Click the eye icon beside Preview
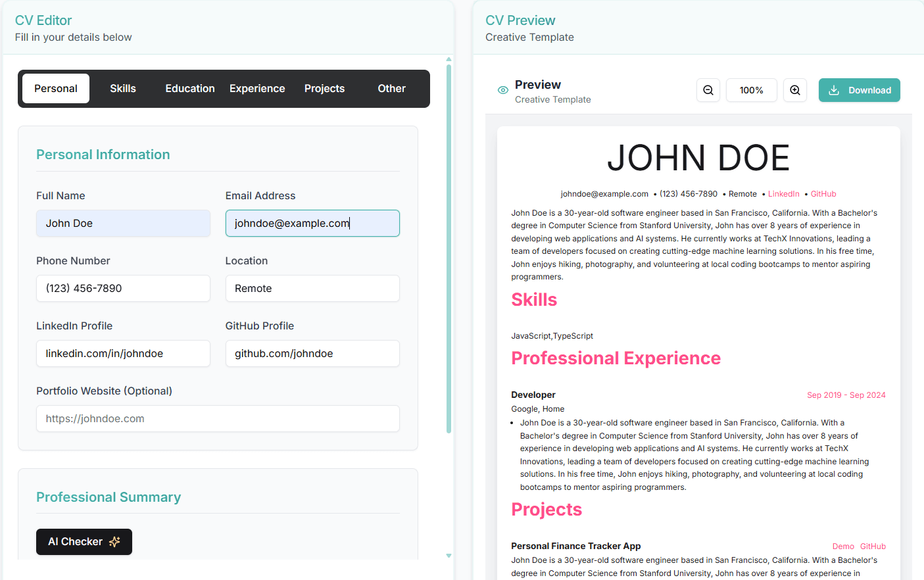The height and width of the screenshot is (580, 924). [x=503, y=90]
